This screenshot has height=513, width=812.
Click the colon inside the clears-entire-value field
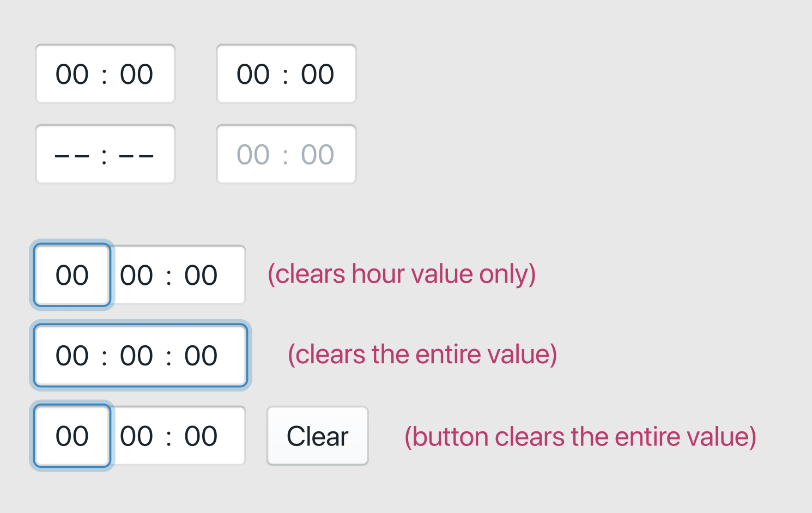click(x=104, y=356)
